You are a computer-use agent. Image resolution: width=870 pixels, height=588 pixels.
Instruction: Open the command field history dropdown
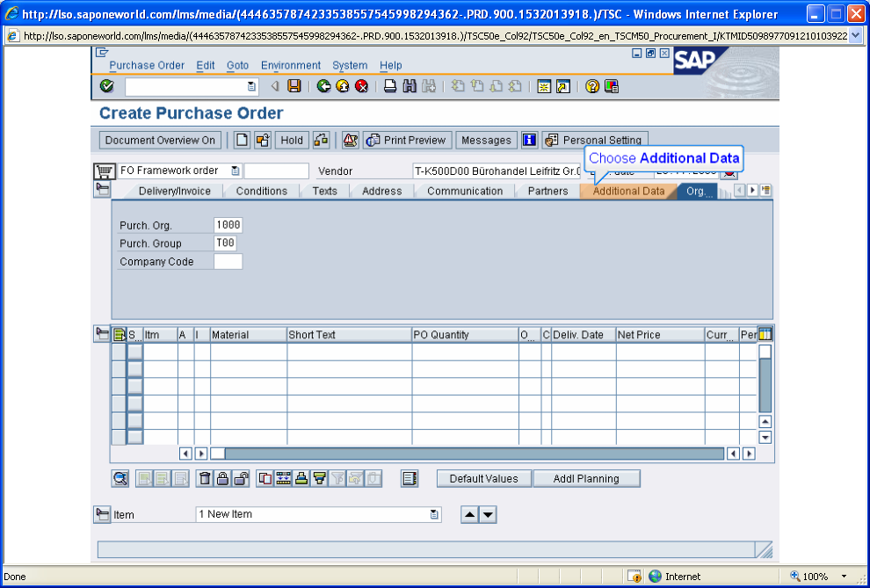point(252,86)
